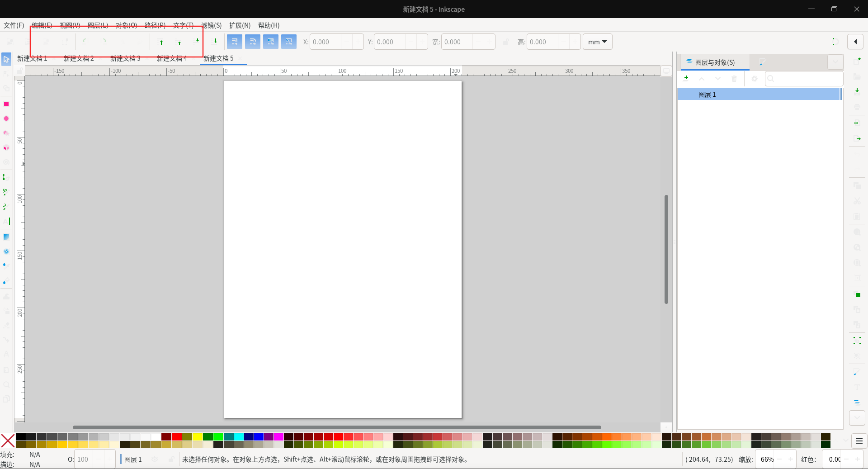Click the layers search input field

click(x=804, y=79)
